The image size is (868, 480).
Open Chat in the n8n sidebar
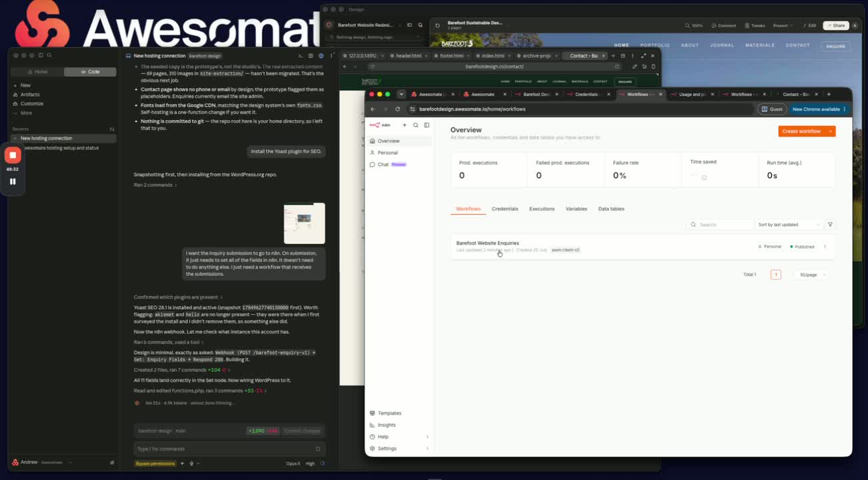click(399, 164)
